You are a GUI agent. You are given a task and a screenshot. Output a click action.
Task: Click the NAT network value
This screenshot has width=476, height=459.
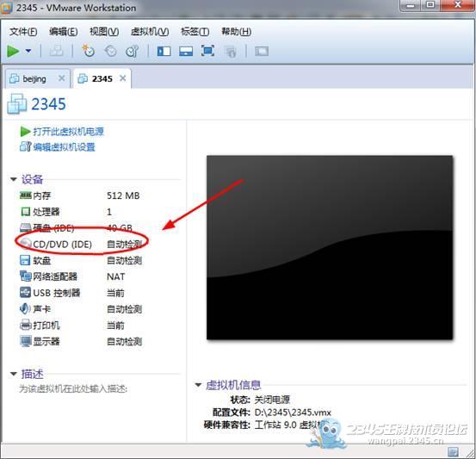point(115,276)
